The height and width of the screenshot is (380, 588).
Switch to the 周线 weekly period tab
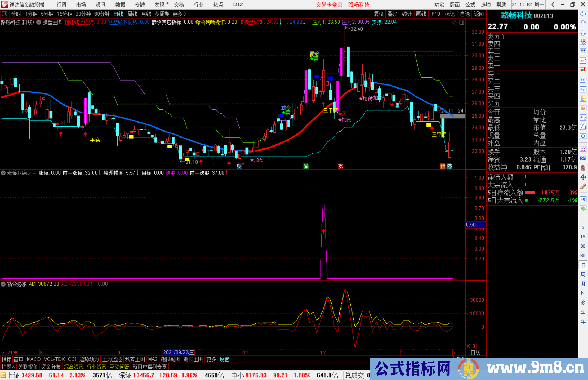point(132,14)
